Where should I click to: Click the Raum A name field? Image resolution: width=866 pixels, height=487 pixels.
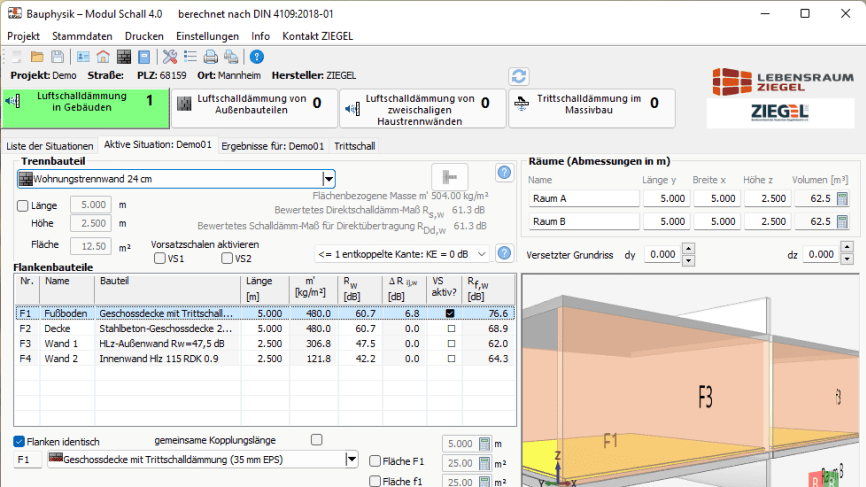(x=584, y=199)
